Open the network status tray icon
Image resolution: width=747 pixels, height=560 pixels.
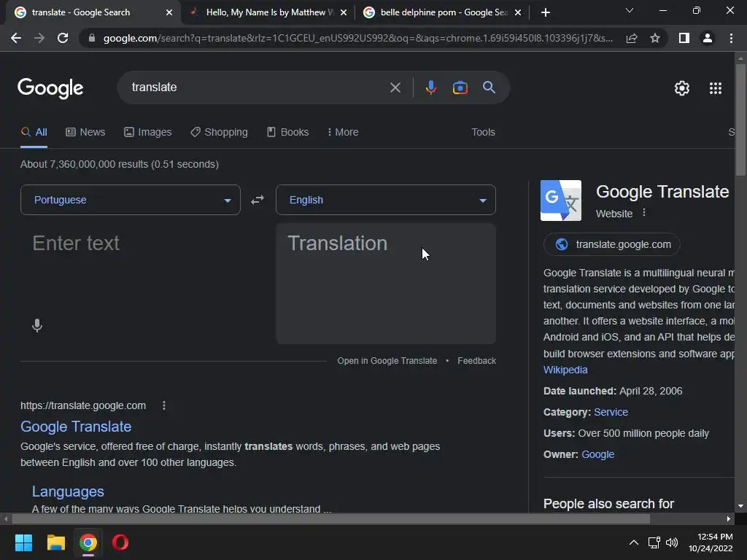pyautogui.click(x=654, y=542)
